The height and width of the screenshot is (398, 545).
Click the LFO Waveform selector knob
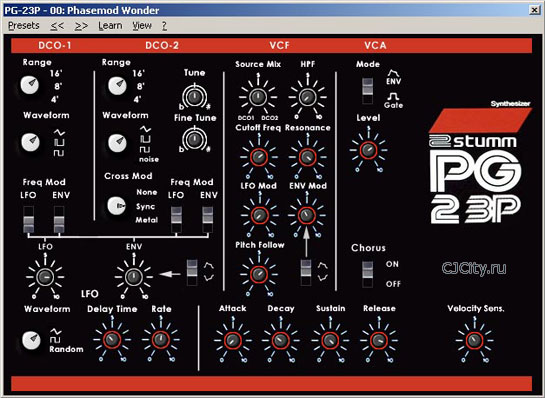point(31,340)
